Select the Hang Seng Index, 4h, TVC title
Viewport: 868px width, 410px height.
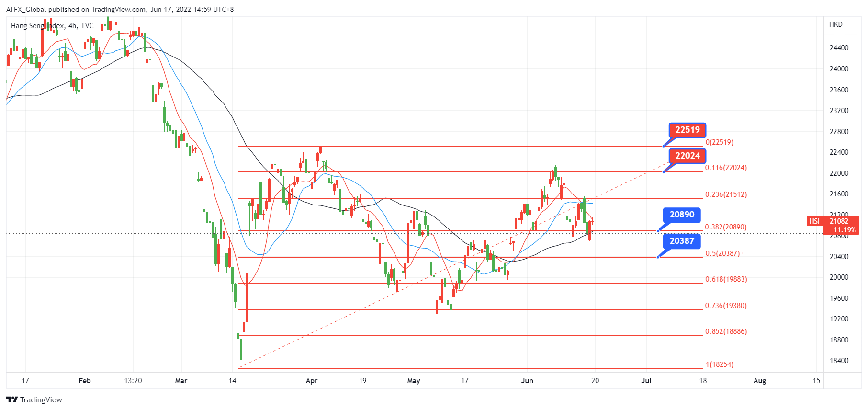pos(52,26)
